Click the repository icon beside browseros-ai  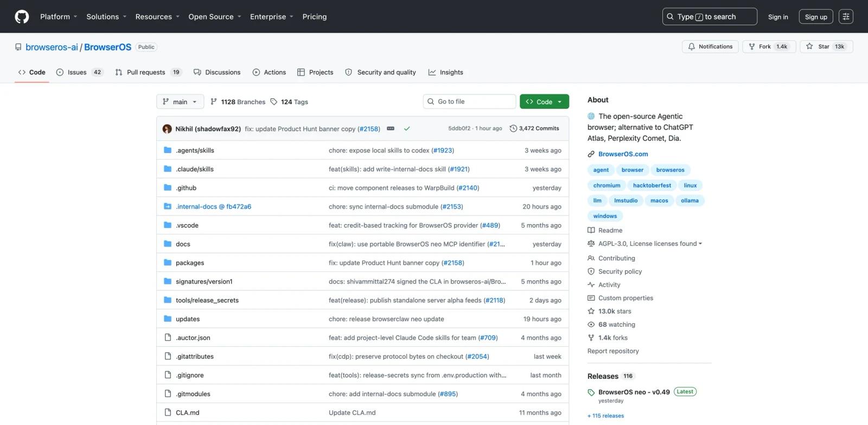pos(18,47)
